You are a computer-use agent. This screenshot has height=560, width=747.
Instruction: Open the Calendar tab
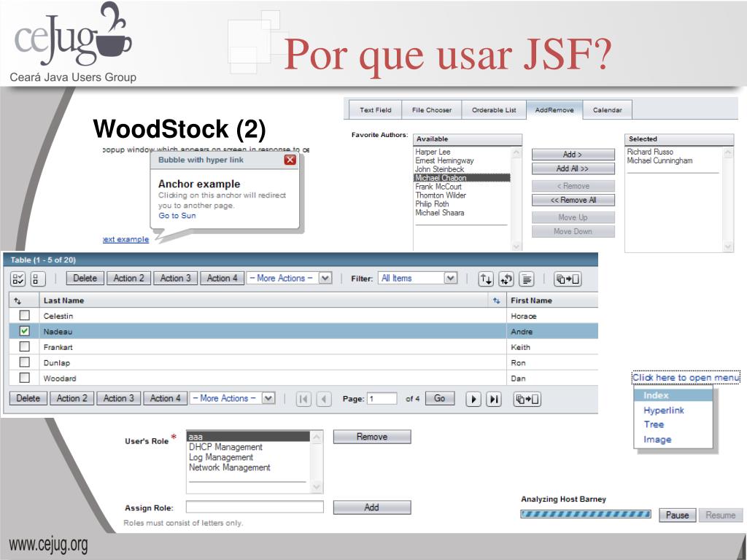[x=608, y=109]
